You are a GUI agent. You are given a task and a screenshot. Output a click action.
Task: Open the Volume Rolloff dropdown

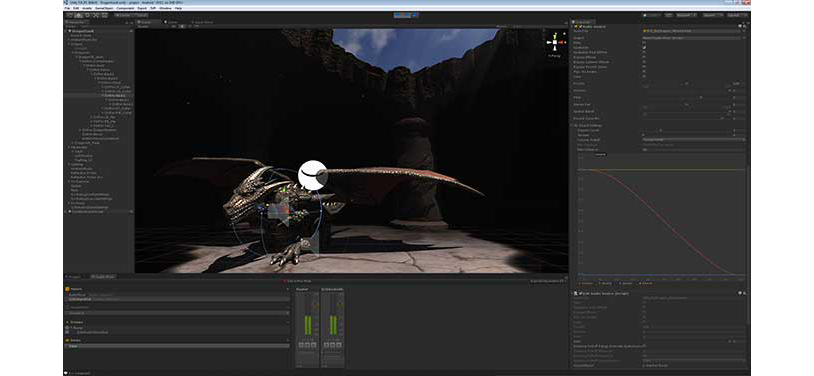coord(694,140)
